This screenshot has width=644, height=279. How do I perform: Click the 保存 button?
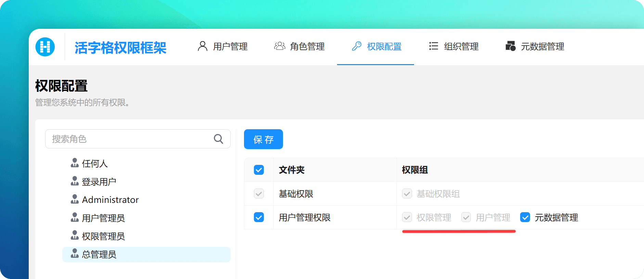263,139
